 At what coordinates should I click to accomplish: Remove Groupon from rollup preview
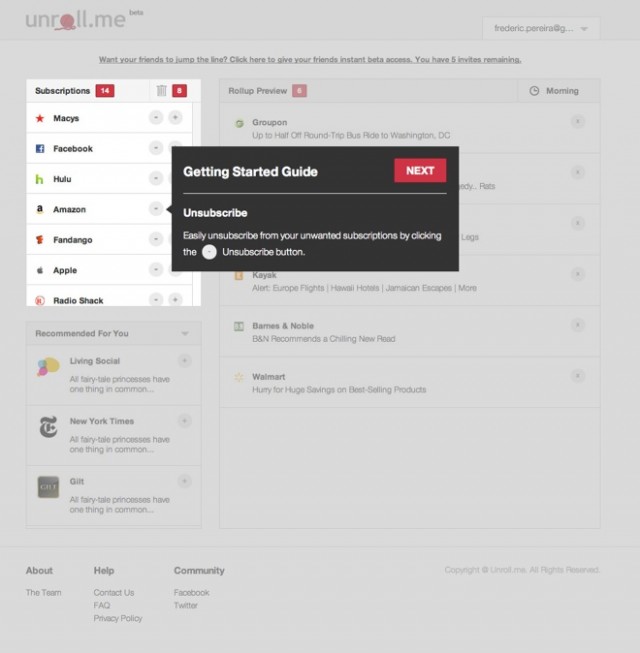click(x=578, y=121)
